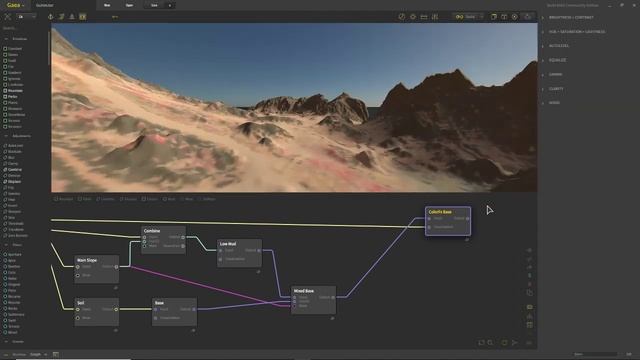Click the pin icon under Low Mud node

click(258, 271)
